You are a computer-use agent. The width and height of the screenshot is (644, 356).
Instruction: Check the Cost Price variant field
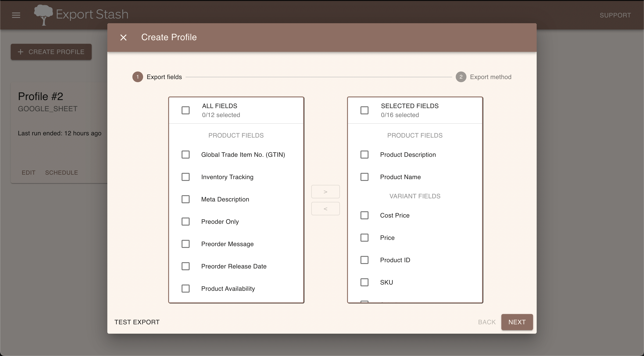click(x=364, y=215)
